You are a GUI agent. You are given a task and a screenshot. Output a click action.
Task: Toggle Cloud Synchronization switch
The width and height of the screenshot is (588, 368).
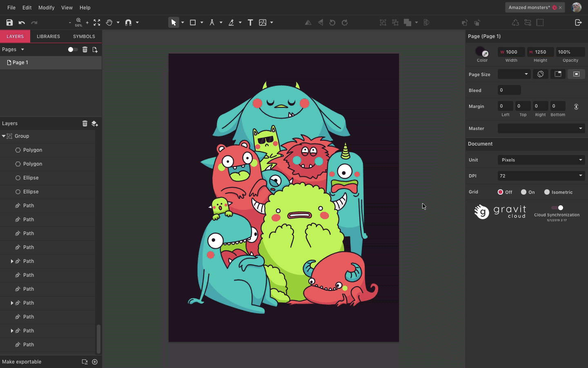[557, 208]
